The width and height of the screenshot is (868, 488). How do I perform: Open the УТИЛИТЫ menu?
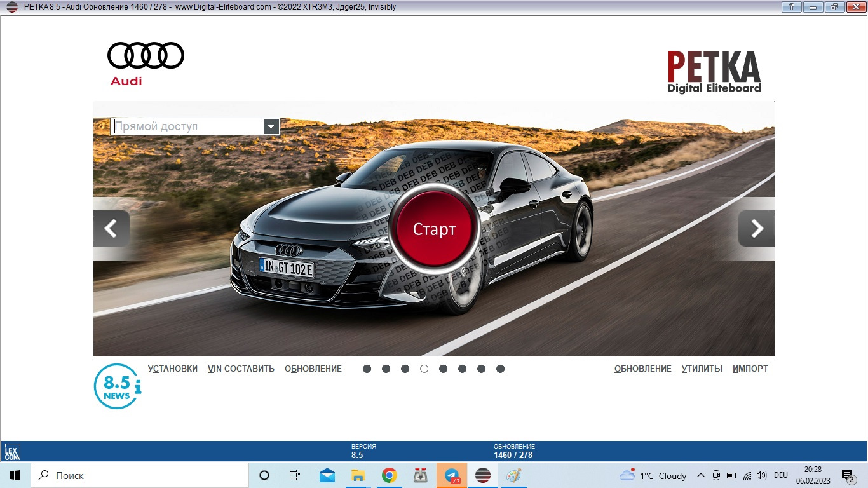tap(702, 369)
